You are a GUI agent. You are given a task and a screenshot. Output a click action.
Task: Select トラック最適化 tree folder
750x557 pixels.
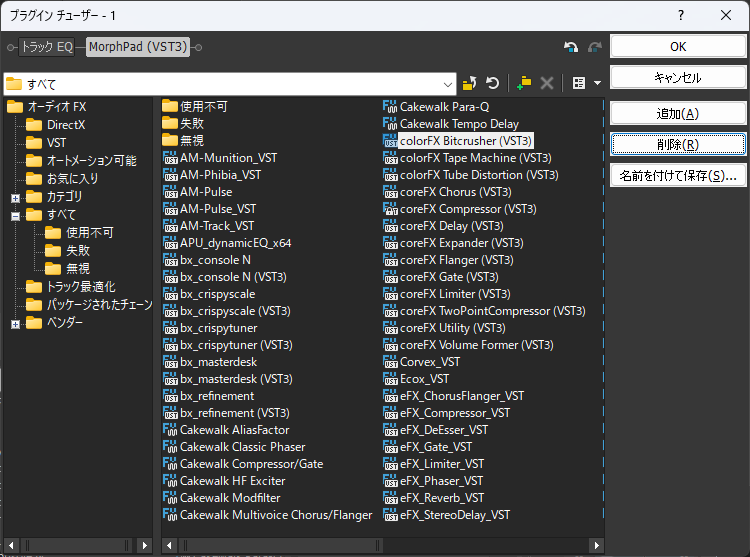[70, 287]
